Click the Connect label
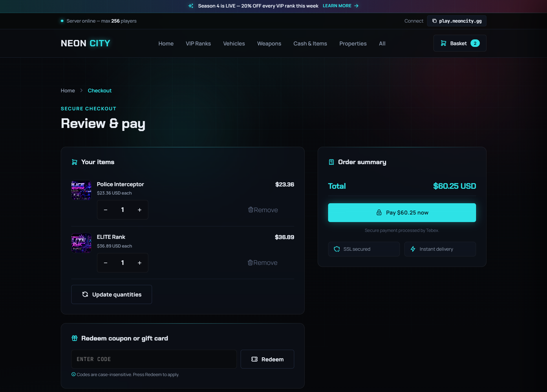Image resolution: width=547 pixels, height=392 pixels. point(414,21)
